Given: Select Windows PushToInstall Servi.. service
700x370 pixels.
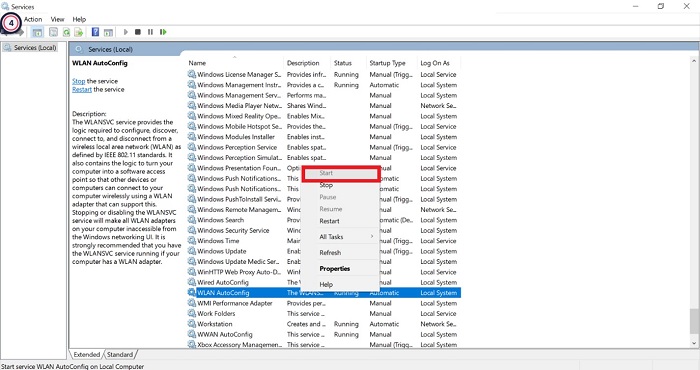Looking at the screenshot, I should (239, 200).
